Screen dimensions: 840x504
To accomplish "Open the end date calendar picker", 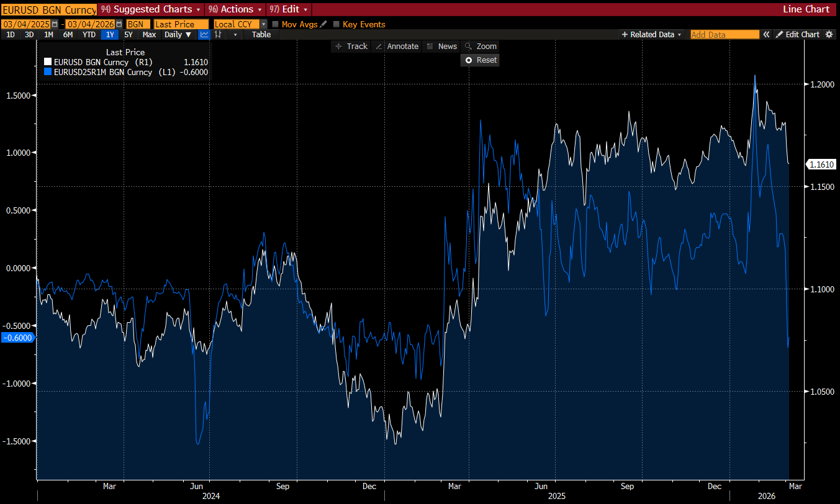I will tap(118, 24).
